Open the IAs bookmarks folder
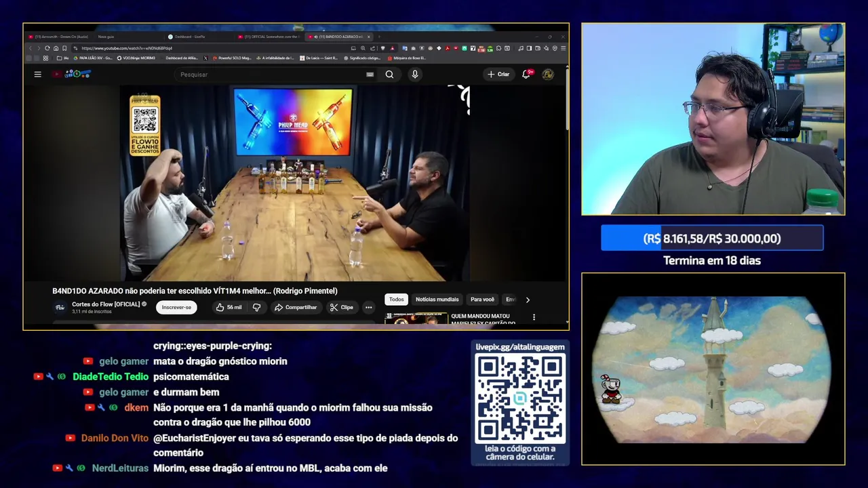Viewport: 868px width, 488px height. click(62, 58)
